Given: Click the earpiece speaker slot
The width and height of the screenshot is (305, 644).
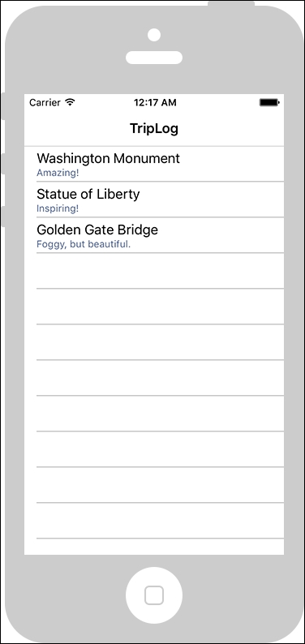Looking at the screenshot, I should click(x=154, y=58).
